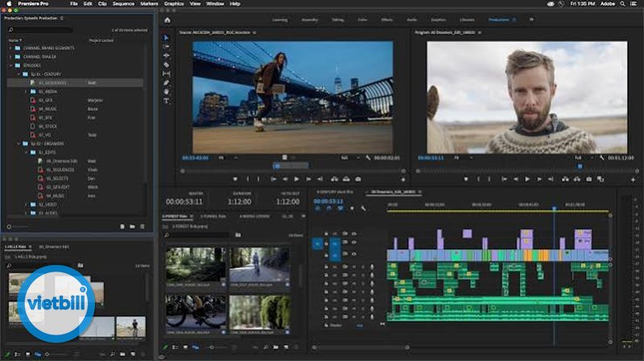This screenshot has width=644, height=361.
Task: Expand CHANNEL_TRAILER folder
Action: pyautogui.click(x=10, y=56)
